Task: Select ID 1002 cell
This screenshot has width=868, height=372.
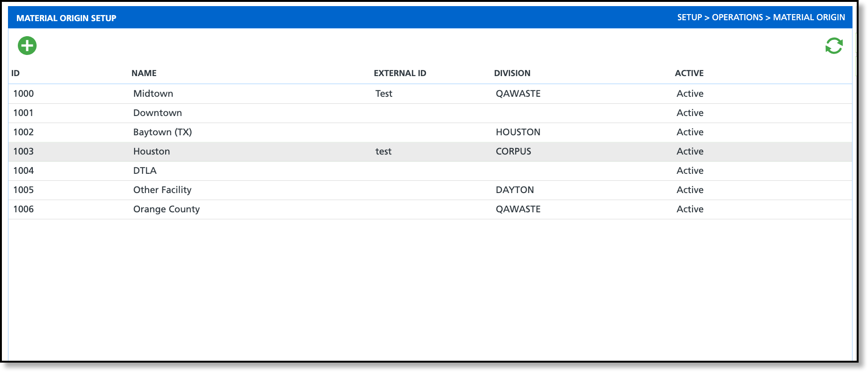Action: tap(23, 132)
